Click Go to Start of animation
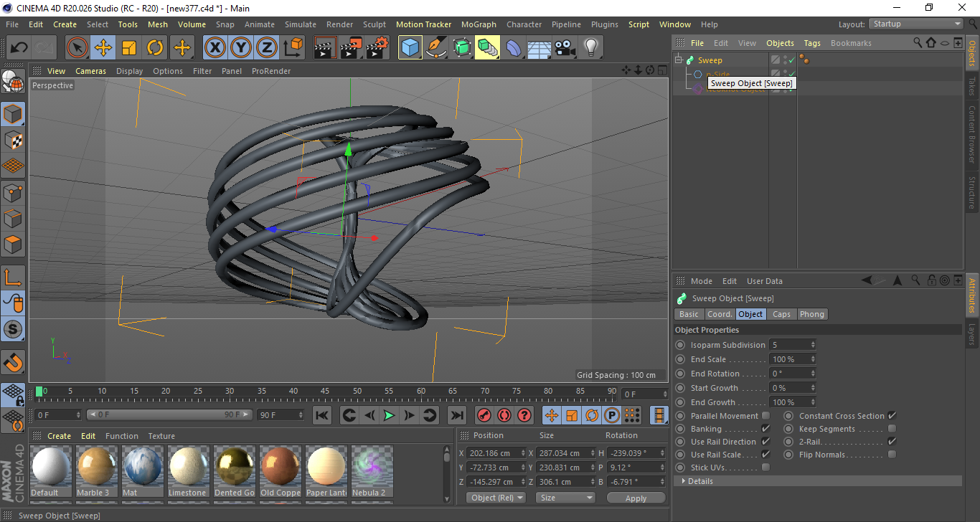This screenshot has width=980, height=522. coord(322,415)
